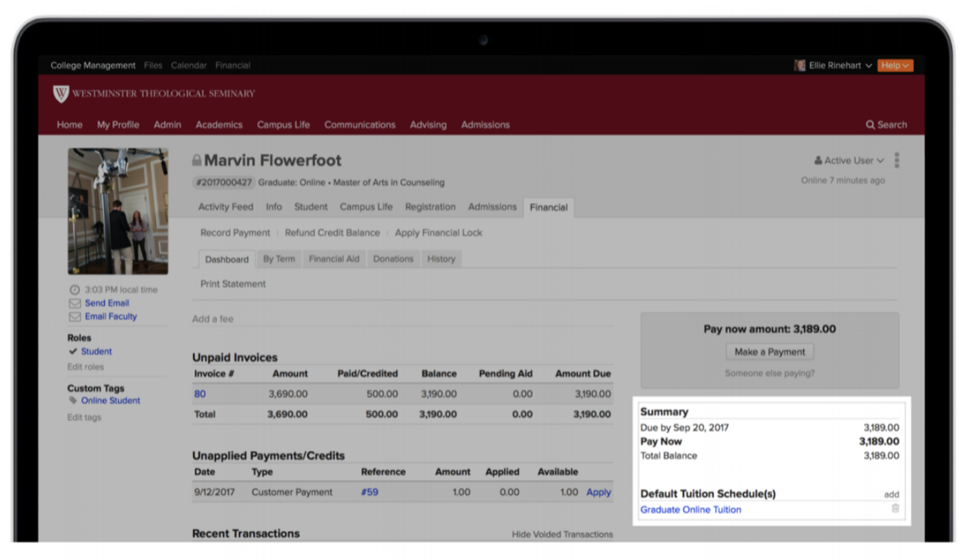
Task: Open the Files top menu item
Action: 153,66
